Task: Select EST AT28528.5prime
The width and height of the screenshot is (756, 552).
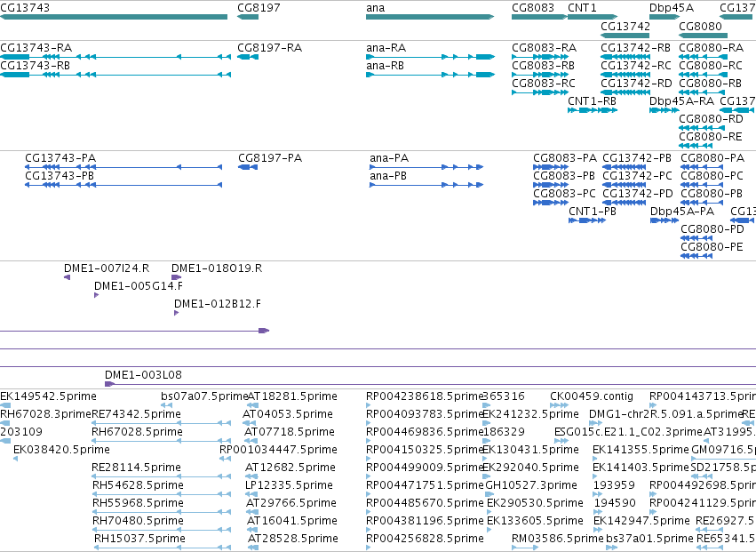Action: [x=253, y=548]
